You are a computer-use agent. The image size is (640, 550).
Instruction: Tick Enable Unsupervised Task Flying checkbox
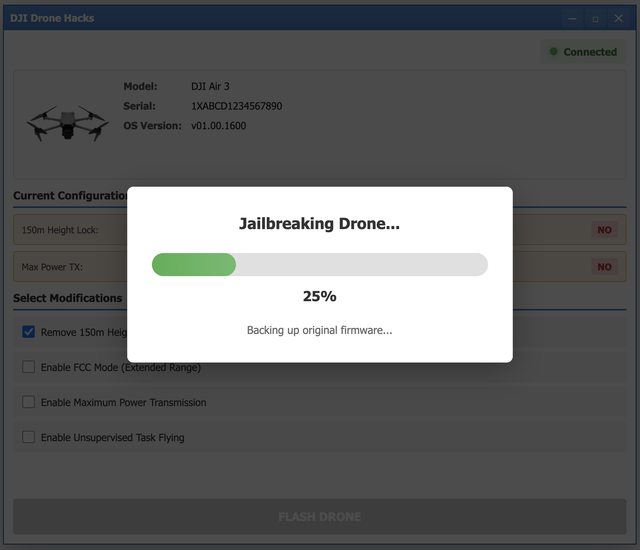(x=28, y=437)
